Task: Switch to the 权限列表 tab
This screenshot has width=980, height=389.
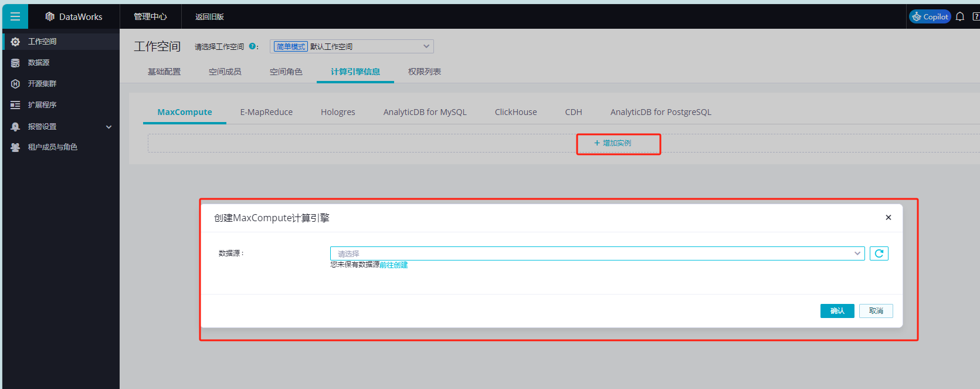Action: click(x=425, y=72)
